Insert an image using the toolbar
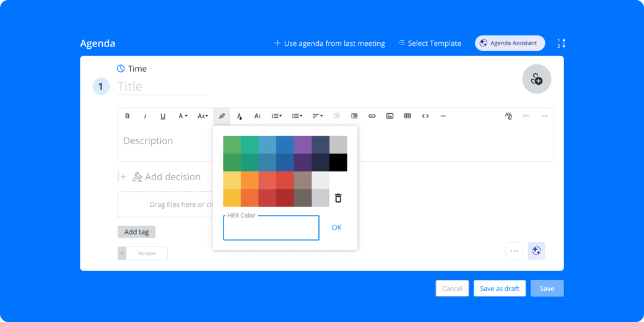The height and width of the screenshot is (322, 644). click(x=389, y=116)
